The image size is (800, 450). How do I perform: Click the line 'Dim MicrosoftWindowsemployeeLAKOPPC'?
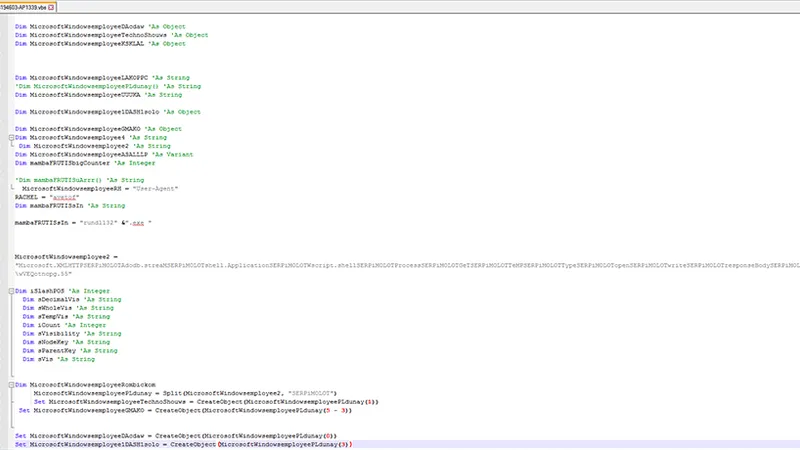[x=102, y=78]
